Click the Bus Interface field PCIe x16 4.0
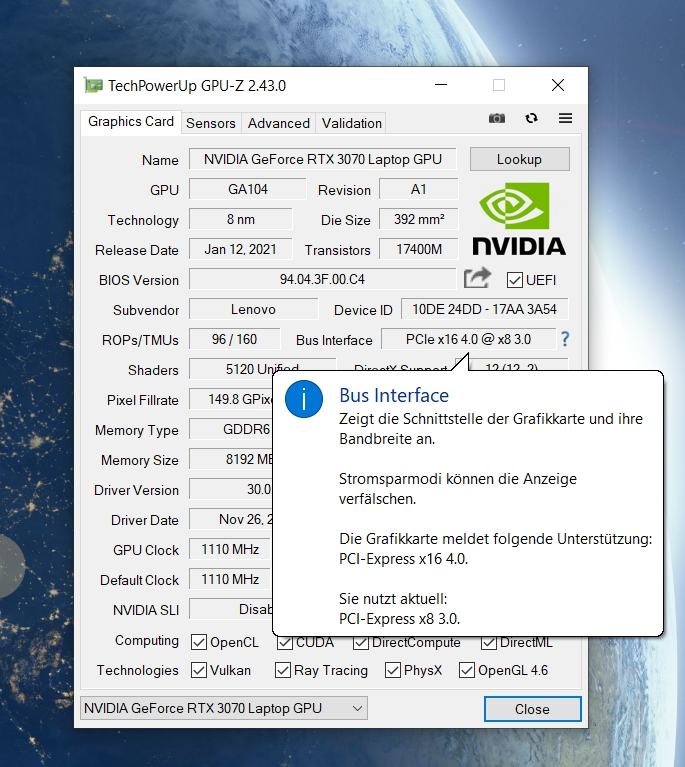Viewport: 685px width, 767px height. [x=469, y=339]
